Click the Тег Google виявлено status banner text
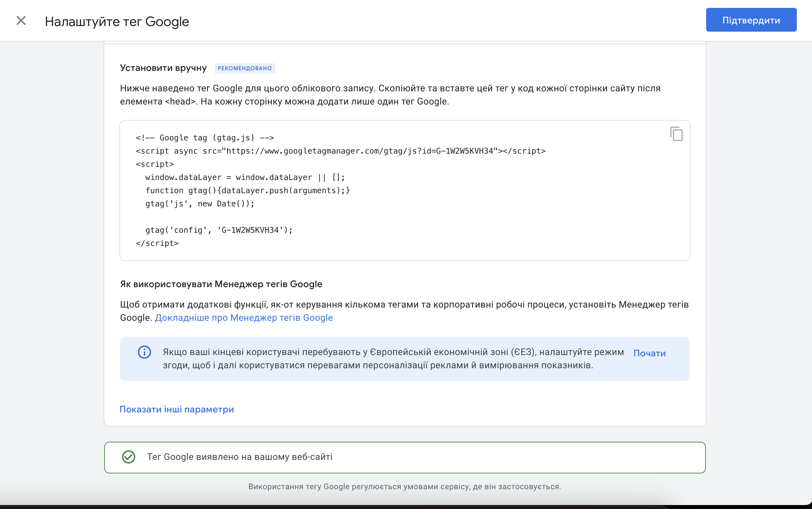Screen dimensions: 812x509 click(239, 457)
